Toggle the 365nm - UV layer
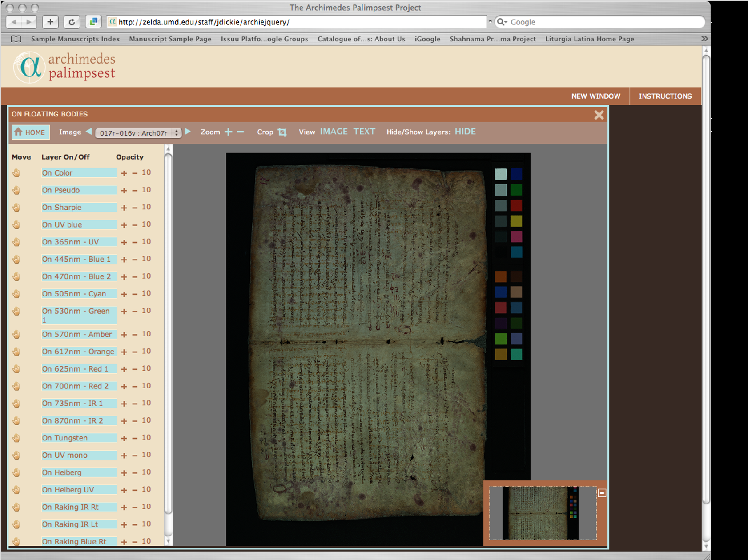The image size is (748, 560). 78,242
